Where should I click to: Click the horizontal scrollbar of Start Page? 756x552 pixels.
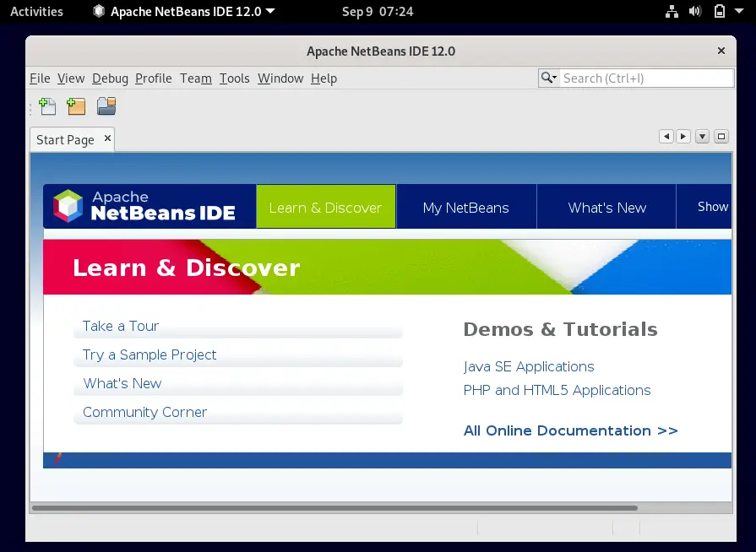pos(334,507)
